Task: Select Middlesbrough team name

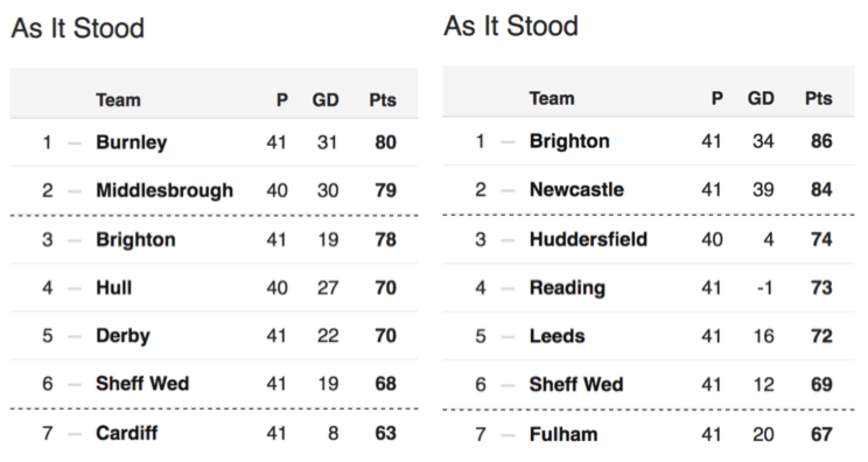Action: (x=164, y=191)
